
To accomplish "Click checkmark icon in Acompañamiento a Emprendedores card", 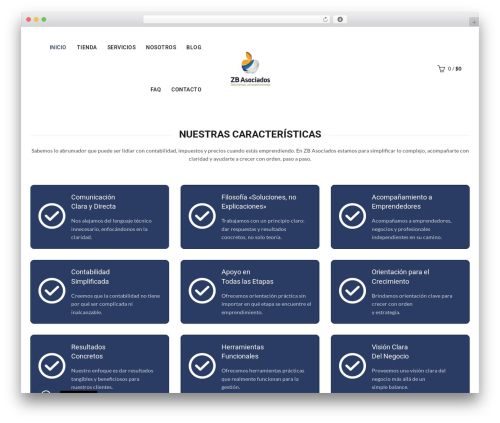I will (352, 216).
